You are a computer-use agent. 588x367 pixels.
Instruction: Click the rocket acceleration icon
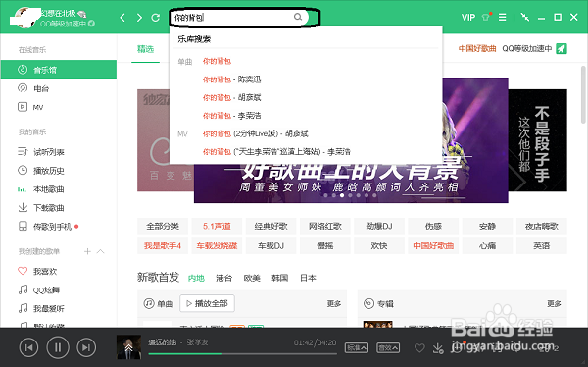pyautogui.click(x=562, y=48)
